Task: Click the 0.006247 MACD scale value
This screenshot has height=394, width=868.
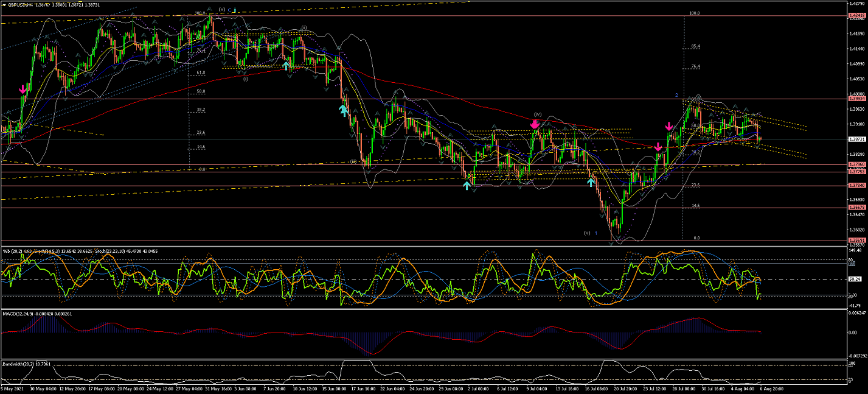Action: [x=857, y=313]
